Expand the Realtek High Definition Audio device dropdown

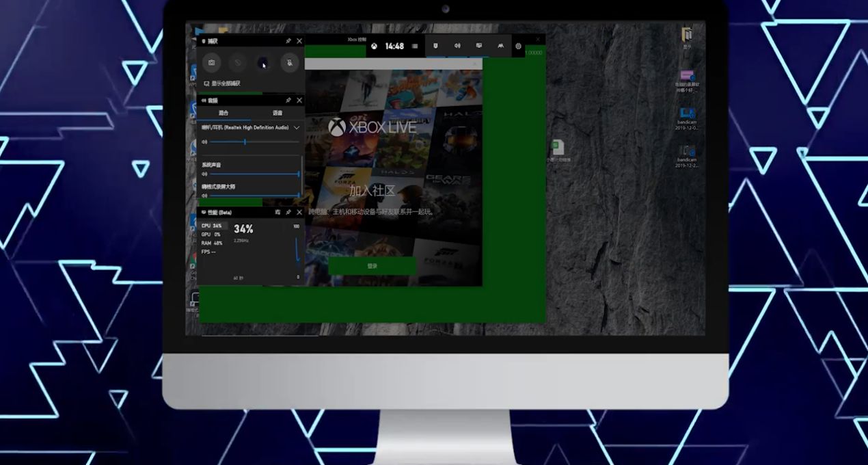click(297, 127)
